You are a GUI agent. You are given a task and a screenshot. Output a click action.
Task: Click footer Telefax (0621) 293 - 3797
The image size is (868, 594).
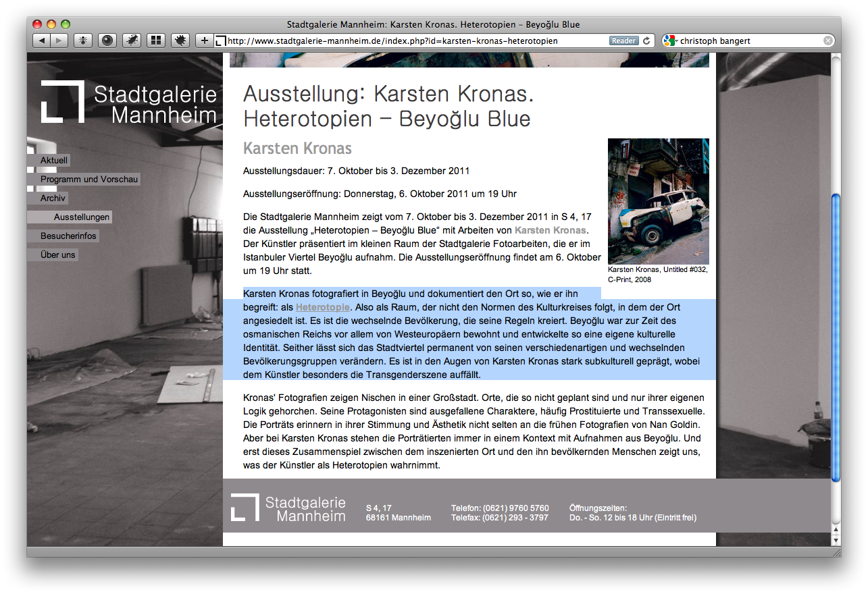click(x=500, y=518)
